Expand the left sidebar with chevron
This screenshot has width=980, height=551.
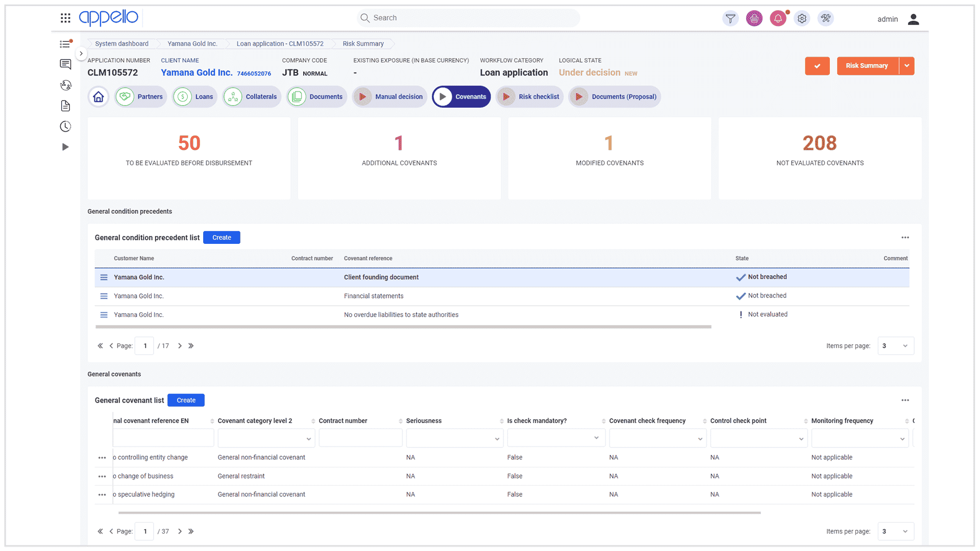tap(81, 53)
